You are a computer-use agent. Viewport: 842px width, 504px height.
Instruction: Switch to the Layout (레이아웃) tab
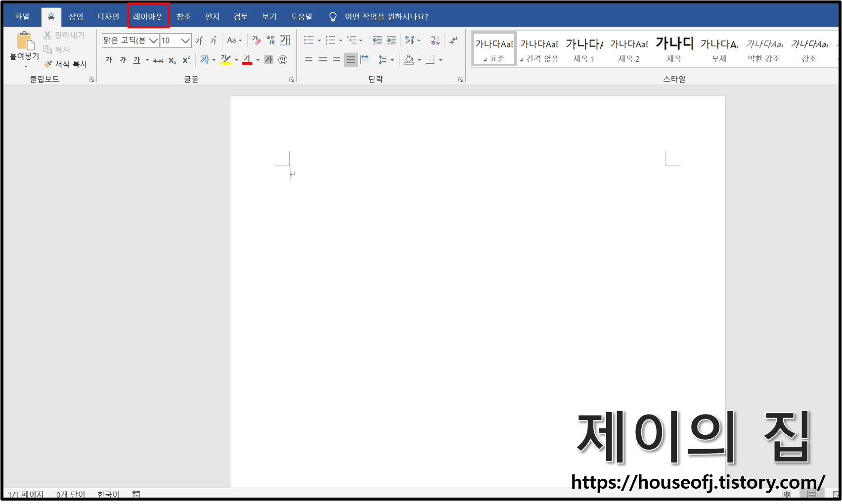[x=148, y=17]
